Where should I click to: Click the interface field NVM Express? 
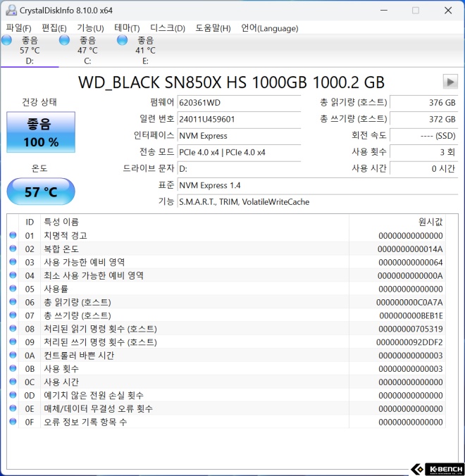coord(239,136)
